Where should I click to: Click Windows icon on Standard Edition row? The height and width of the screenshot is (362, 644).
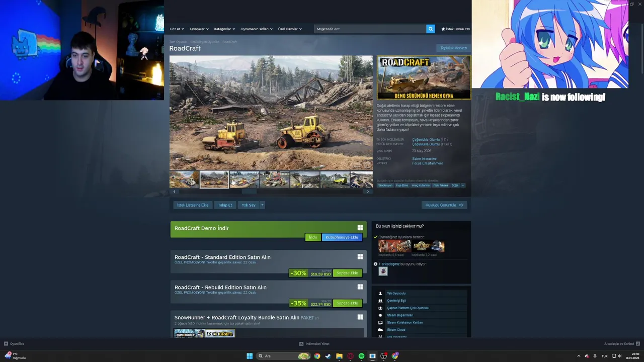pos(360,257)
